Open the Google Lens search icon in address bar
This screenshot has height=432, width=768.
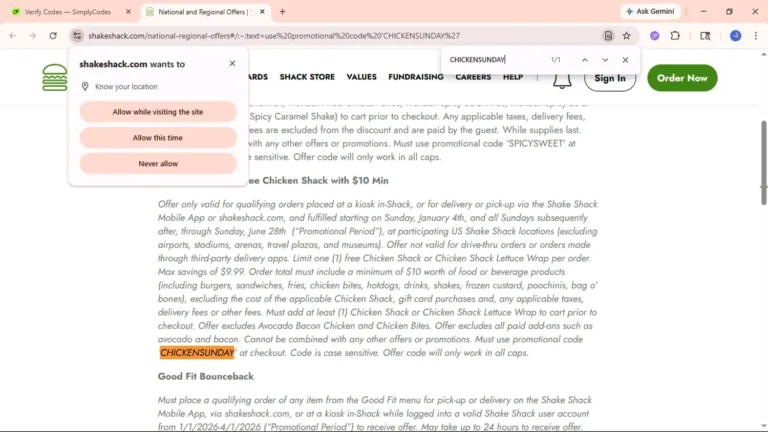point(608,36)
